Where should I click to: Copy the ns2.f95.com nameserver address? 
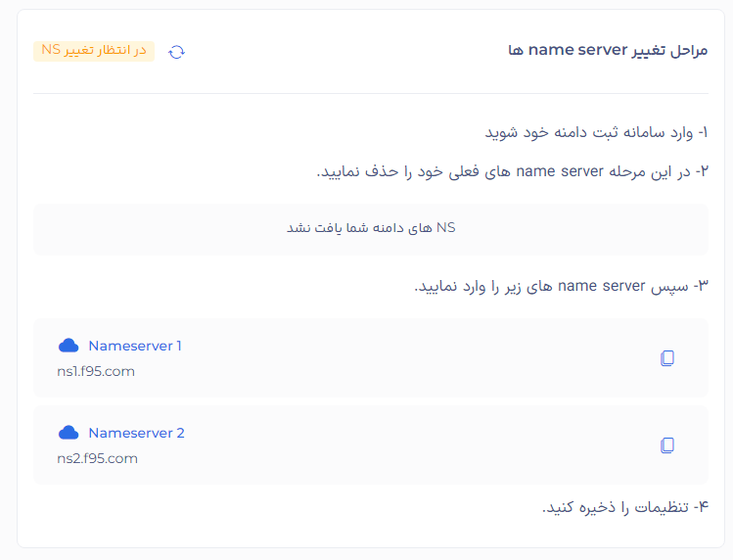point(667,445)
